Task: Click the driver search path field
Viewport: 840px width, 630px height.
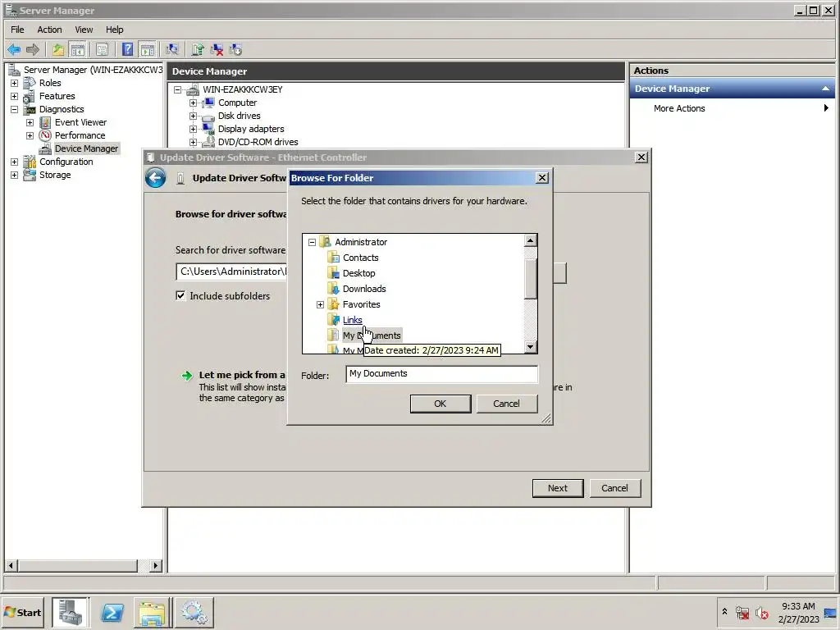Action: pos(231,272)
